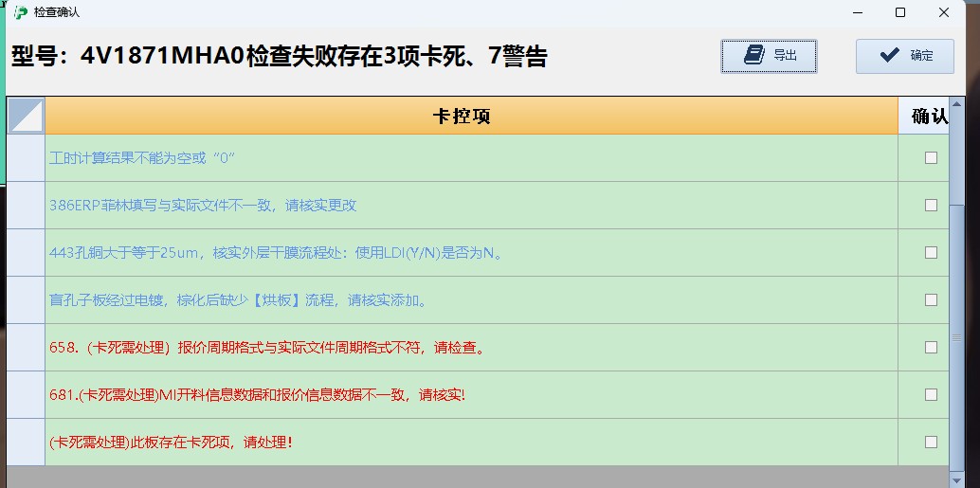Viewport: 980px width, 488px height.
Task: Click row header of 443孔铜 row
Action: click(26, 253)
